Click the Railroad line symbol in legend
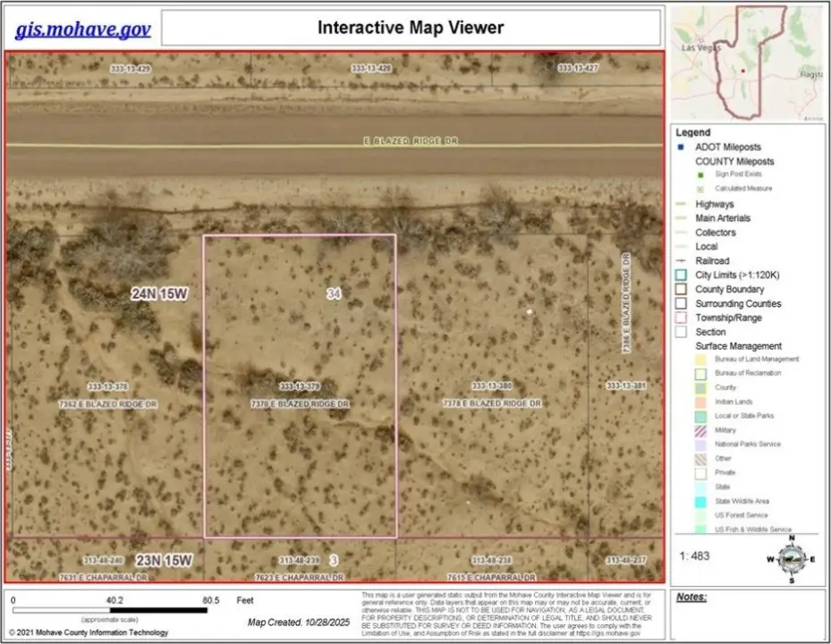Image resolution: width=831 pixels, height=644 pixels. click(681, 261)
